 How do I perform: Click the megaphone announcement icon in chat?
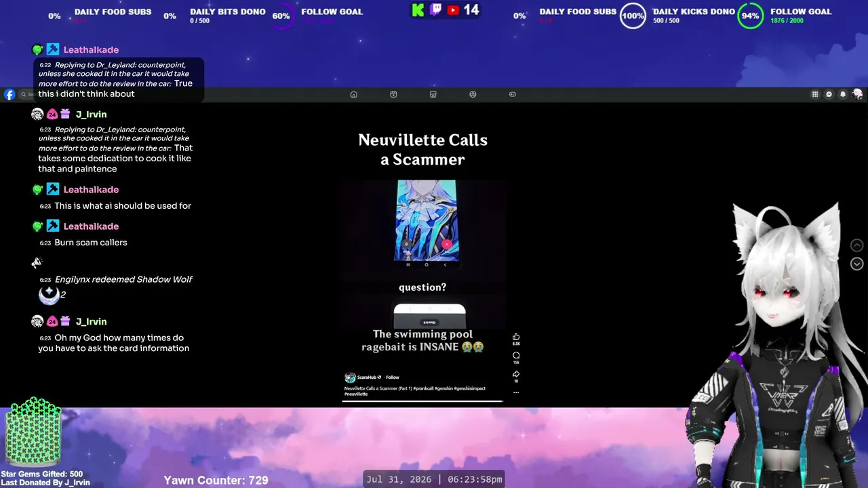(37, 262)
